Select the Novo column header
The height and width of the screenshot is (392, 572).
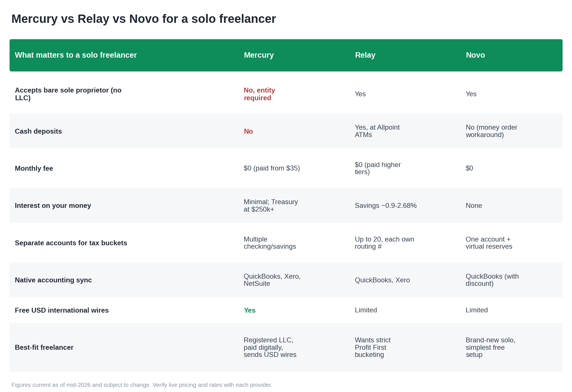pyautogui.click(x=475, y=55)
